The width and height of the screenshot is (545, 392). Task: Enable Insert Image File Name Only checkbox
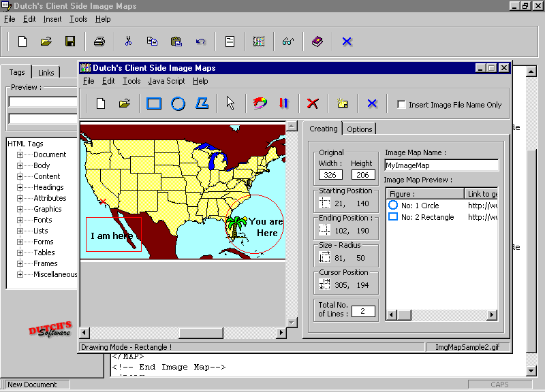(401, 105)
